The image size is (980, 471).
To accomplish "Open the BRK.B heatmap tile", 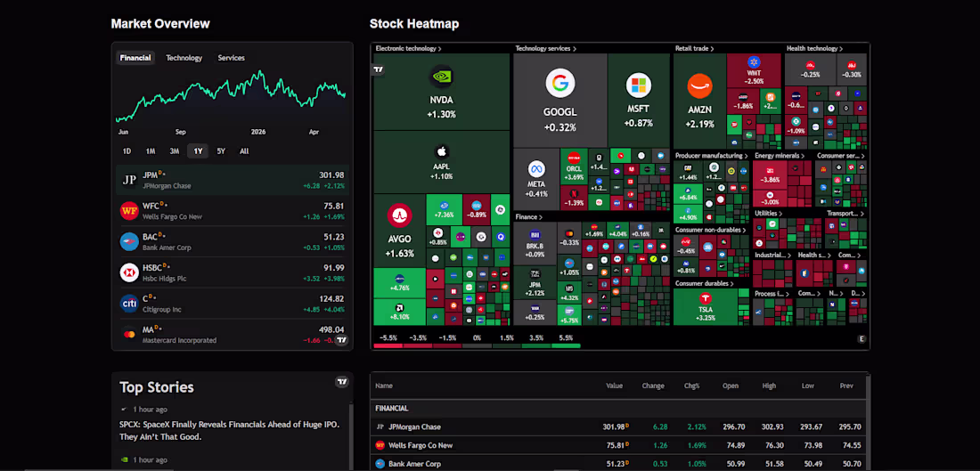I will point(535,243).
